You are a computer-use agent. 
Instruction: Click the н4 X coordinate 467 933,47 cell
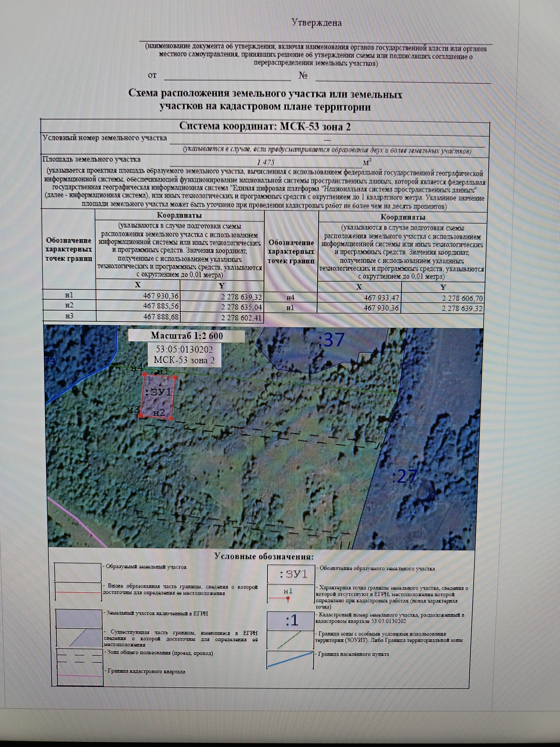click(x=359, y=298)
